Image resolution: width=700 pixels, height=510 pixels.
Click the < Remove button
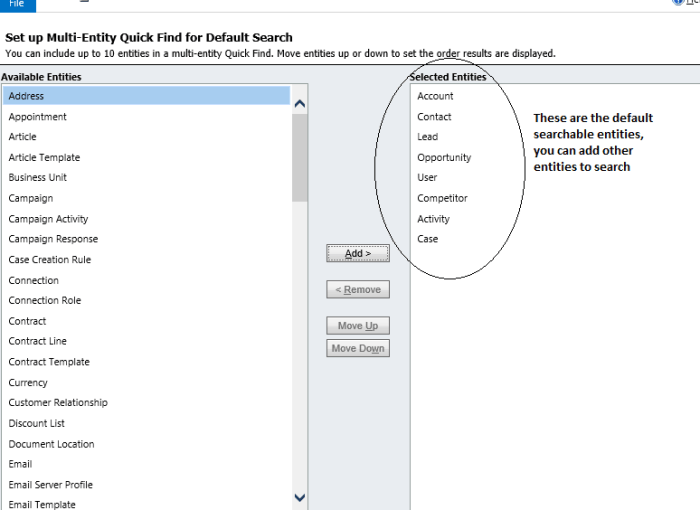358,289
